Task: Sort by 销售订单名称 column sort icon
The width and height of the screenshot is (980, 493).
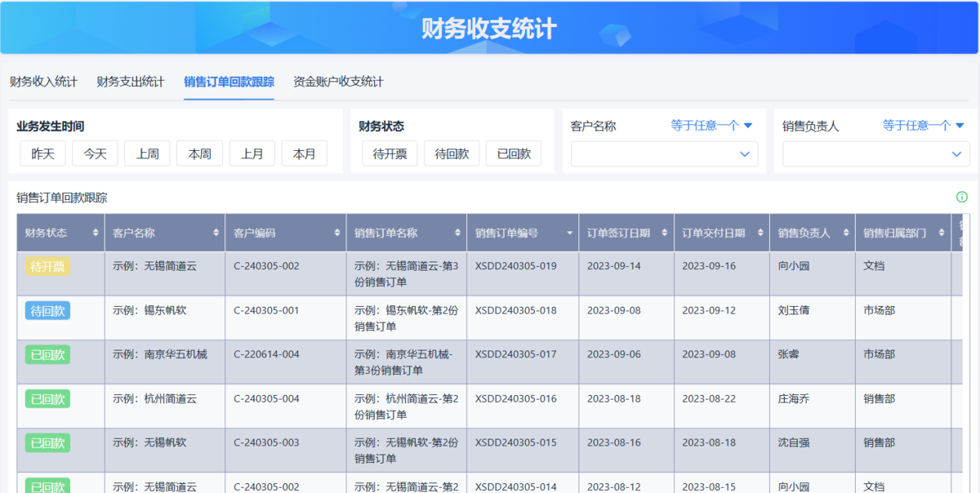Action: pyautogui.click(x=457, y=233)
